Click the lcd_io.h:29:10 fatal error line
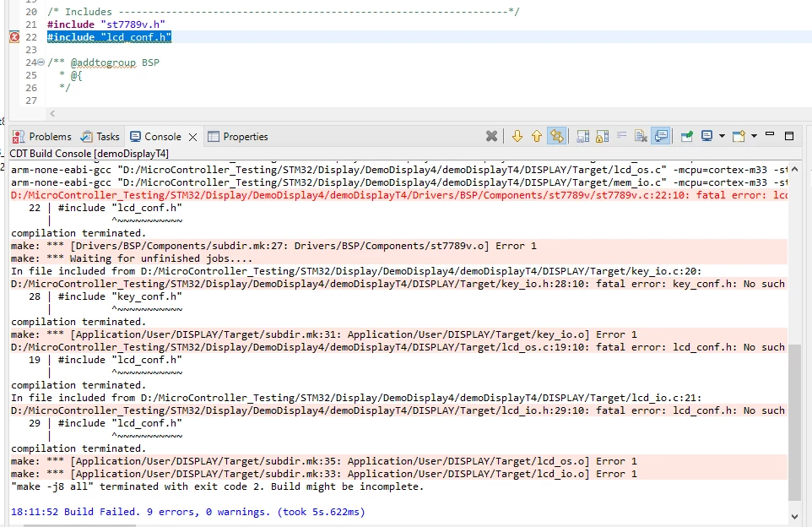The image size is (812, 527). (x=398, y=410)
